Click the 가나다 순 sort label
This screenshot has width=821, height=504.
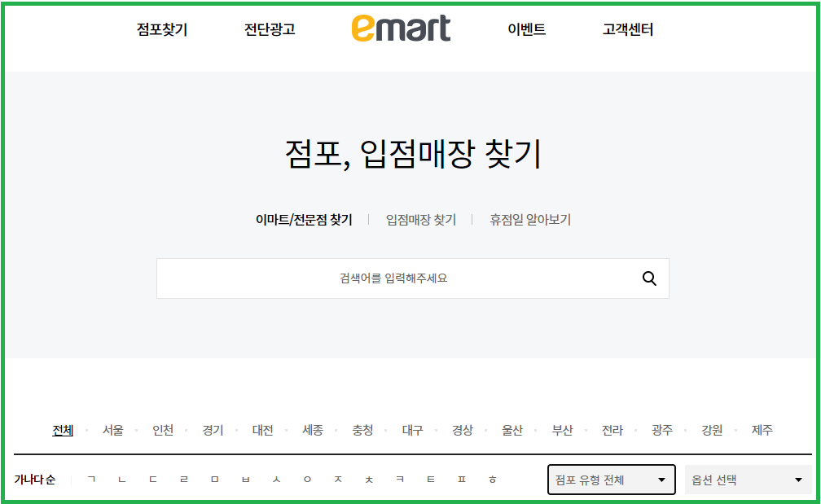point(34,480)
